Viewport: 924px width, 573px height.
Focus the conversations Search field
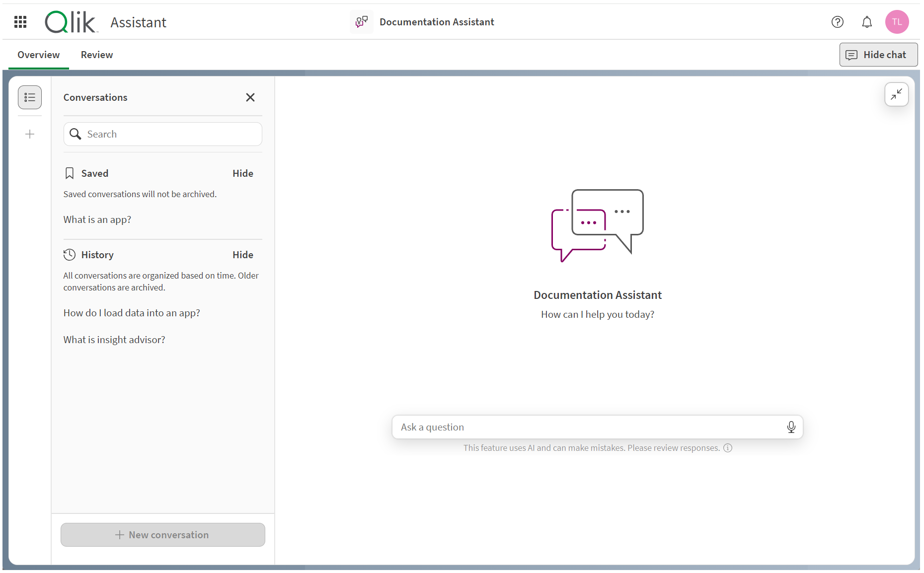pos(163,134)
